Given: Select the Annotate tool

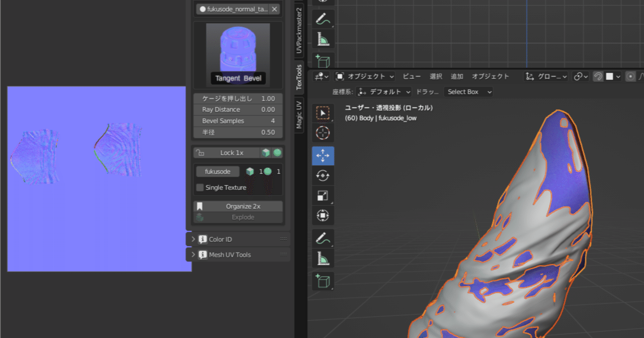Looking at the screenshot, I should [x=323, y=238].
